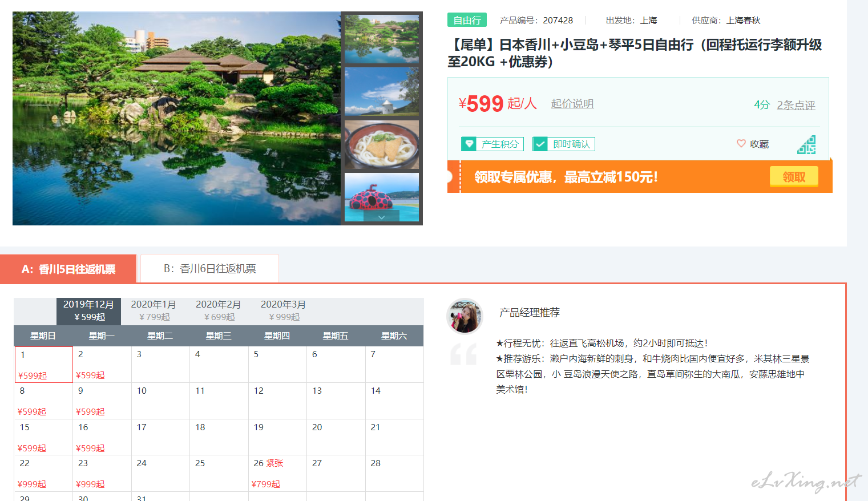Screen dimensions: 868x501
Task: Select the 2020年1月 month tab
Action: tap(154, 311)
